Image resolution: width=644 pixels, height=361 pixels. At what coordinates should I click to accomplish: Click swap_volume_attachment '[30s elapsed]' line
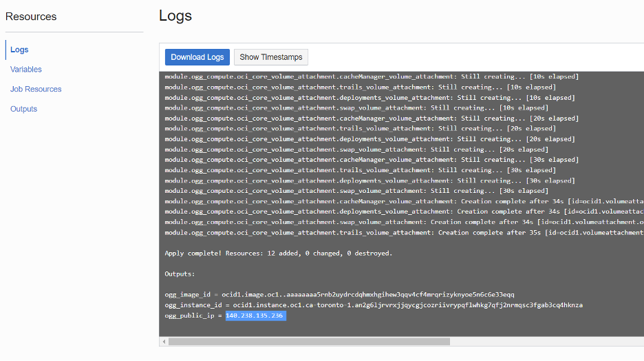(356, 191)
